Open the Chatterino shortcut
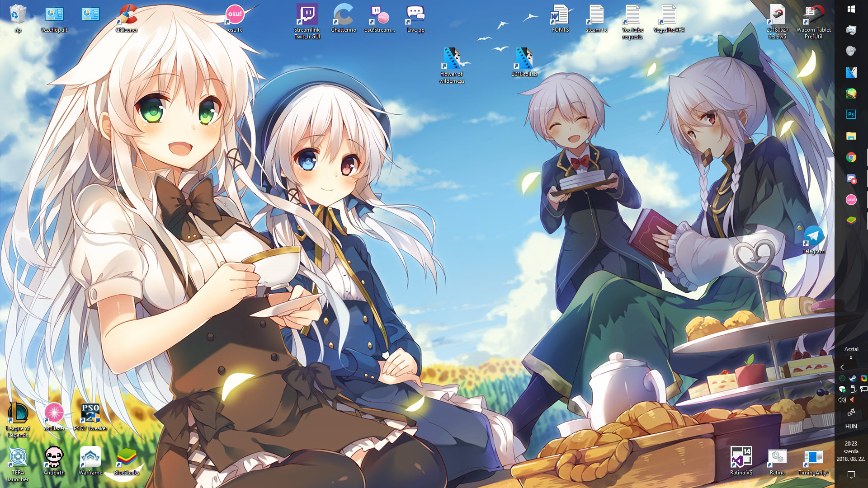868x488 pixels. (344, 18)
